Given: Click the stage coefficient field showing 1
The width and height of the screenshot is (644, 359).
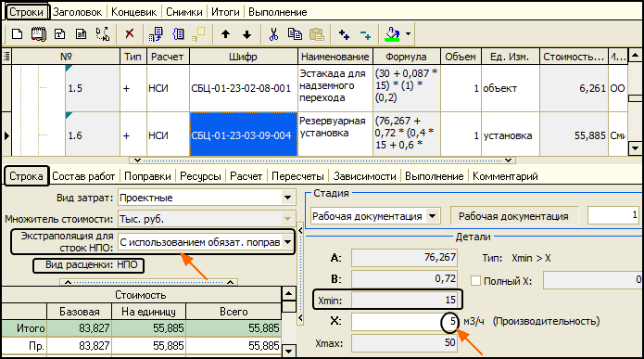Looking at the screenshot, I should (613, 215).
